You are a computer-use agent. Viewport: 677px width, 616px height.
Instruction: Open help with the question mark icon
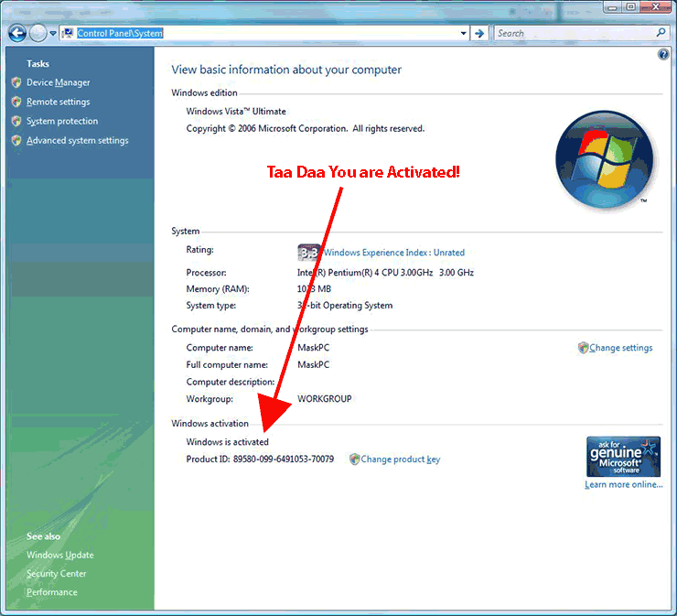tap(663, 54)
